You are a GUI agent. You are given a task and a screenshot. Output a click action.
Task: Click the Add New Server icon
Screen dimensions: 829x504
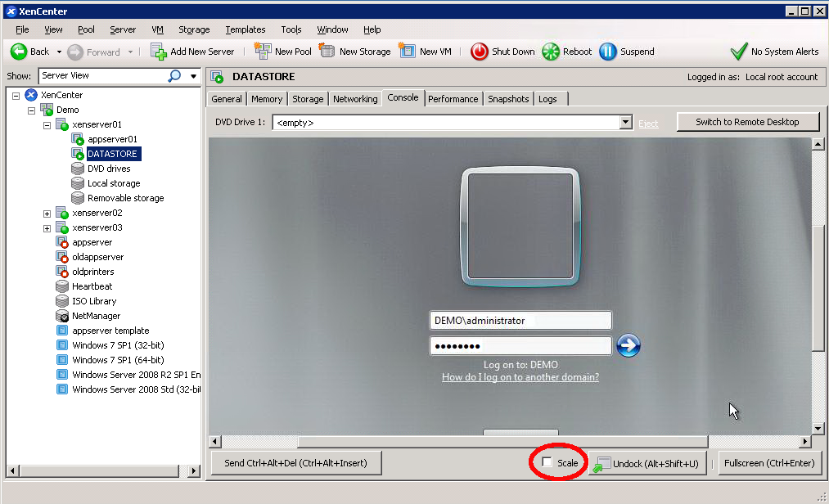click(159, 52)
